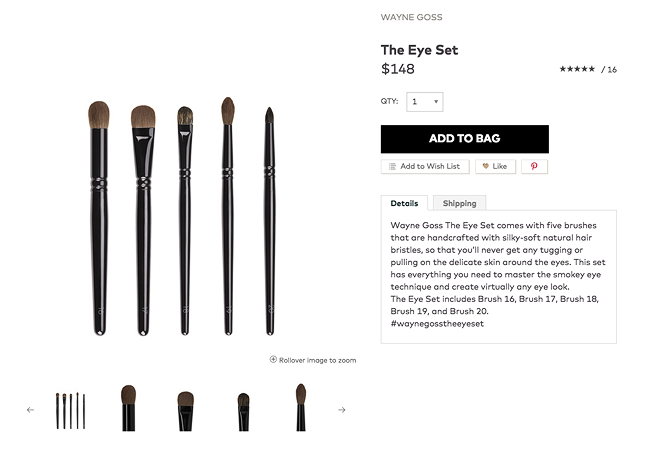Select the fifth brush thumbnail
Screen dimensions: 650x451
[x=300, y=407]
